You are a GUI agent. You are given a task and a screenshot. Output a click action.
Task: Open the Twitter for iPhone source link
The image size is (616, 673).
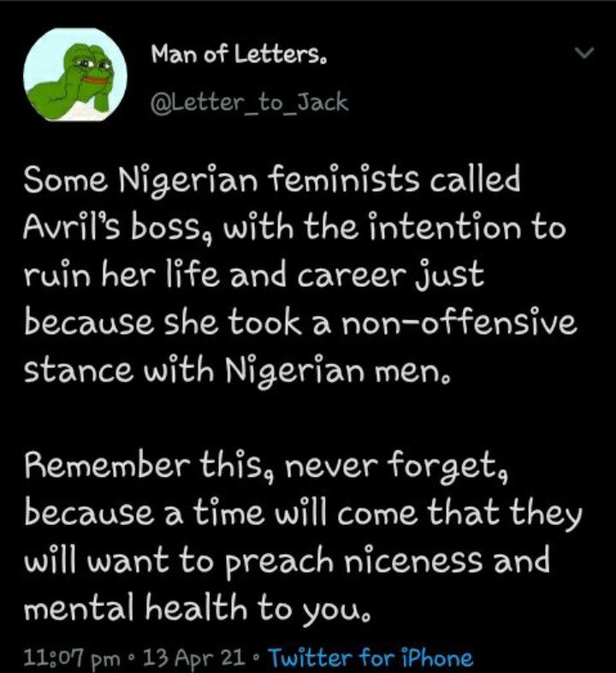coord(370,657)
